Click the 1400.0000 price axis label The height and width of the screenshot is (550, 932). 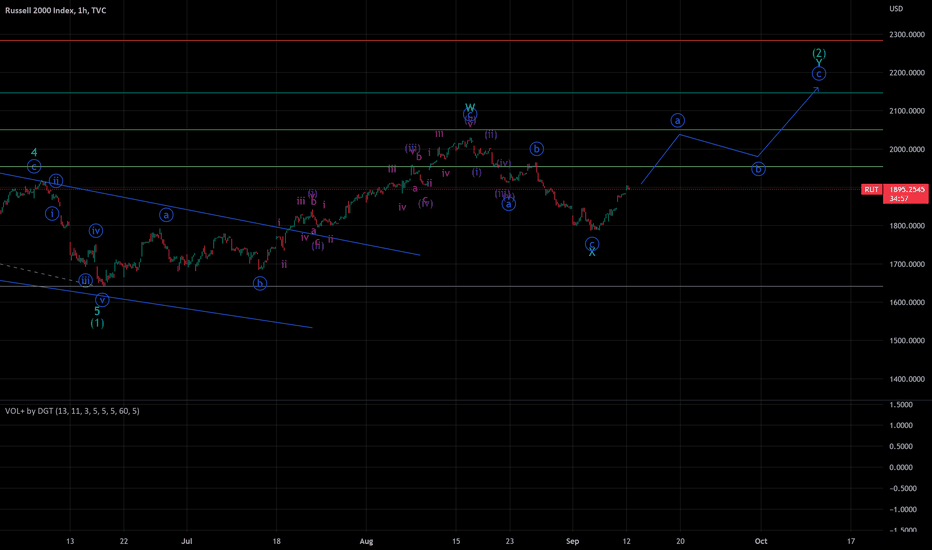pyautogui.click(x=906, y=379)
